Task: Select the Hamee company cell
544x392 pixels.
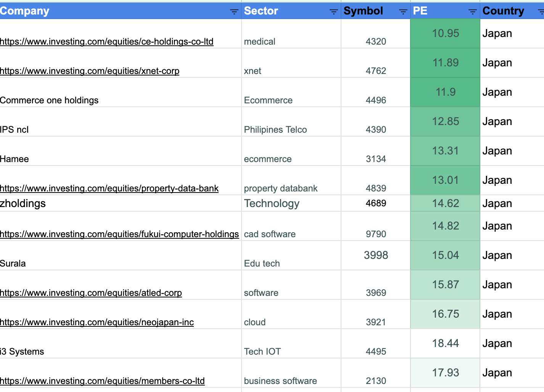Action: [121, 151]
